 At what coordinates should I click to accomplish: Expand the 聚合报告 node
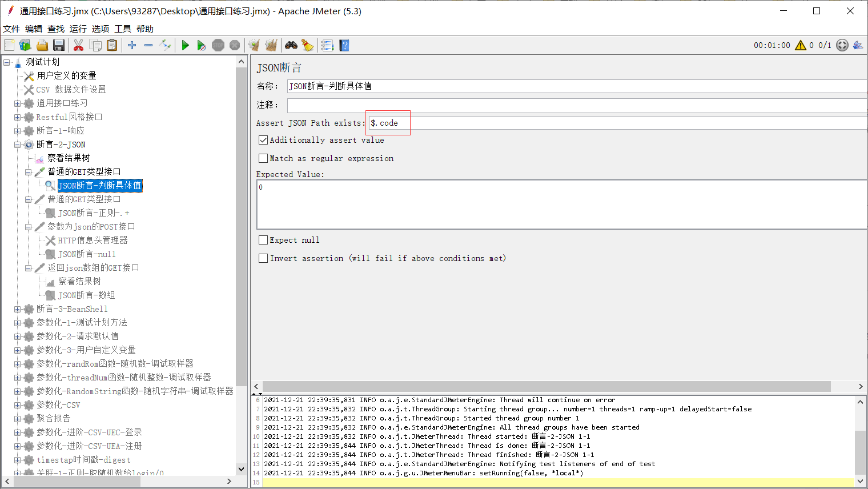(18, 419)
